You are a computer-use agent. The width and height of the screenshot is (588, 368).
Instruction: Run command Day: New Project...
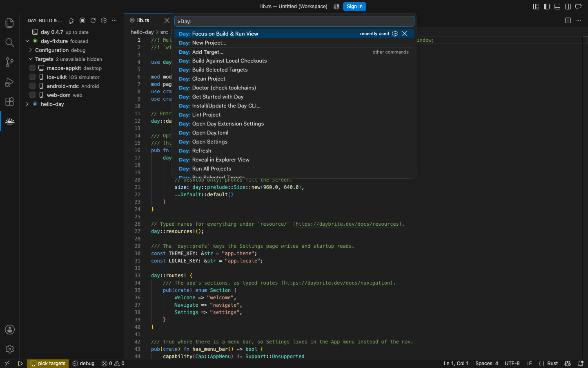(x=294, y=43)
